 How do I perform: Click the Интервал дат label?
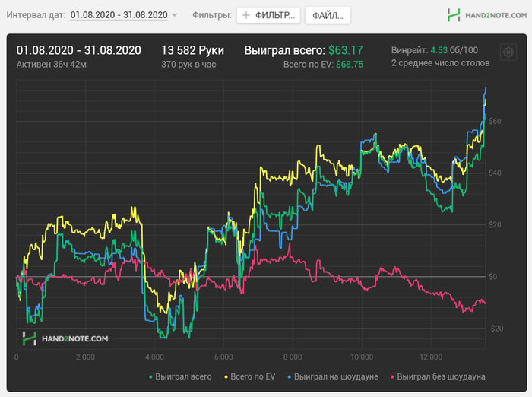[x=36, y=15]
